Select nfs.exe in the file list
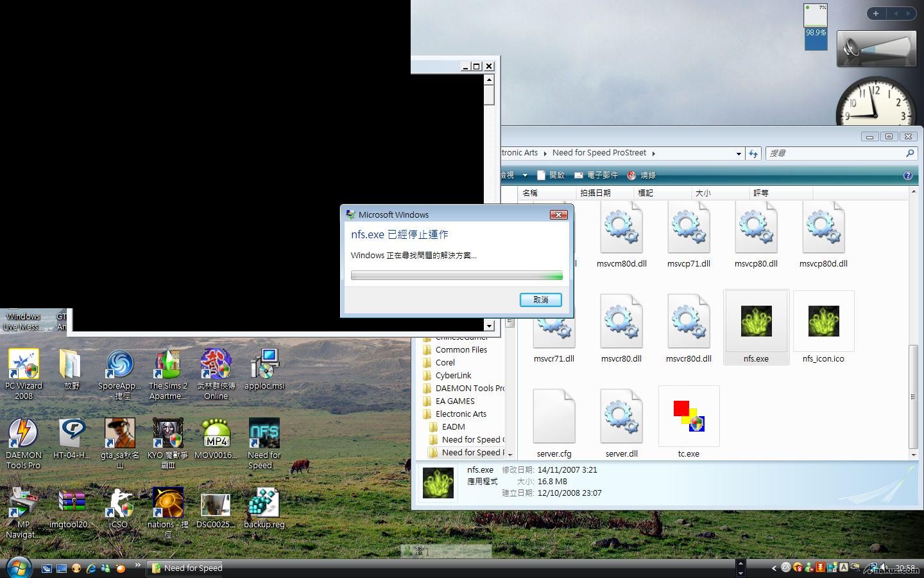Image resolution: width=924 pixels, height=578 pixels. tap(756, 327)
